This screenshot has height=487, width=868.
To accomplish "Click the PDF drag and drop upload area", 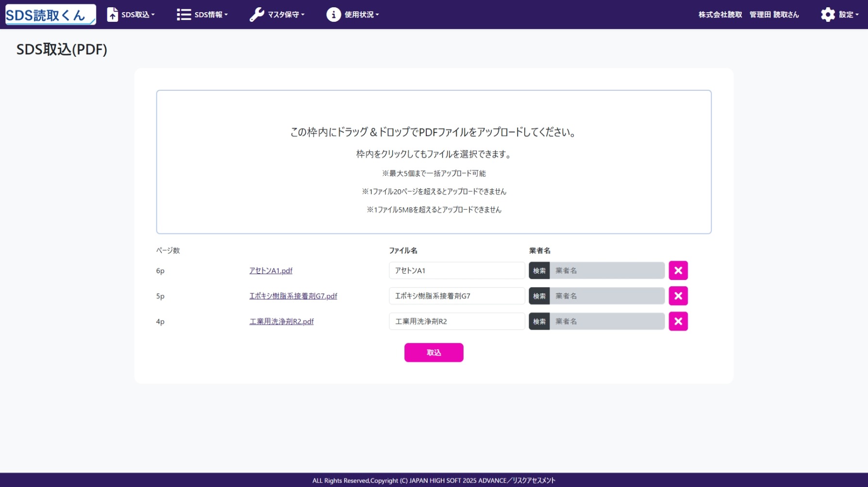I will tap(434, 162).
